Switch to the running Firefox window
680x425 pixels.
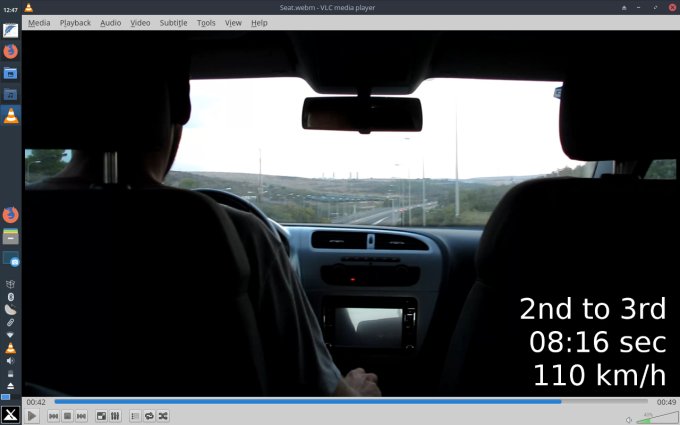coord(10,215)
